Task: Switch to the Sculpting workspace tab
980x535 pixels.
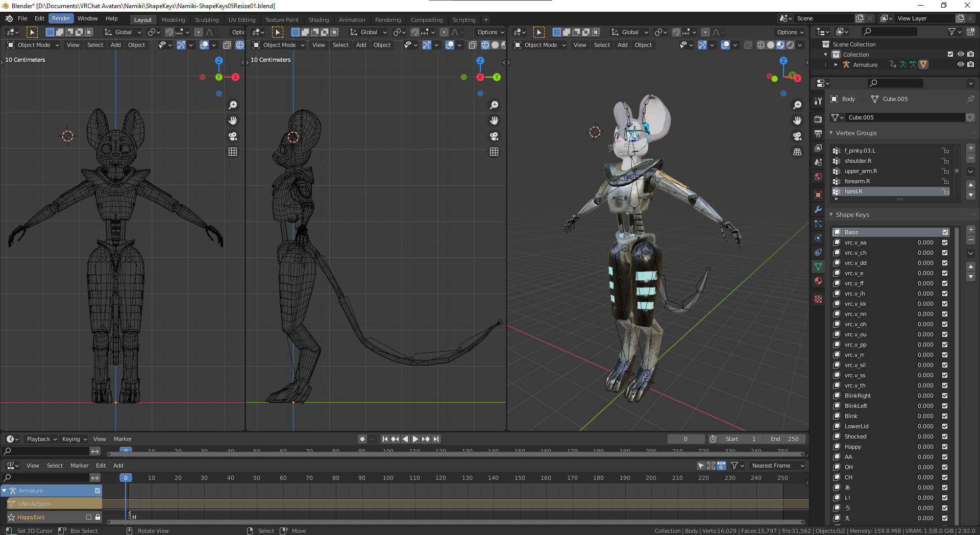Action: pyautogui.click(x=206, y=20)
